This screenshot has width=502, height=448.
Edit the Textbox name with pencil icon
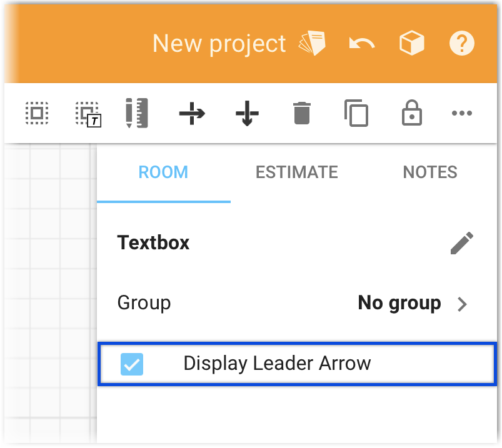pos(461,243)
